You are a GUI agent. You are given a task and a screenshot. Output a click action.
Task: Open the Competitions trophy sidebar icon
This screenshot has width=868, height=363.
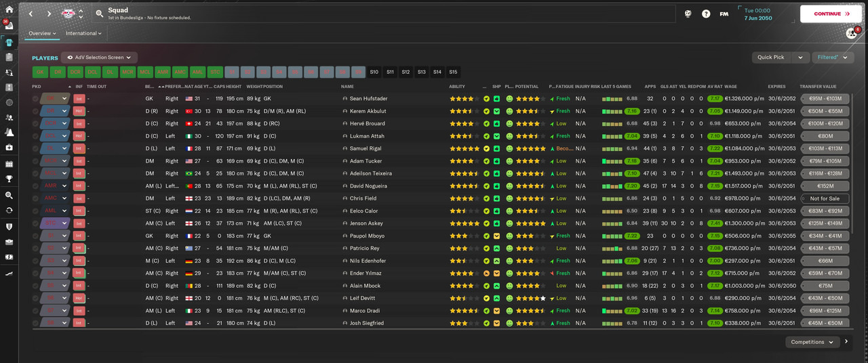point(9,179)
